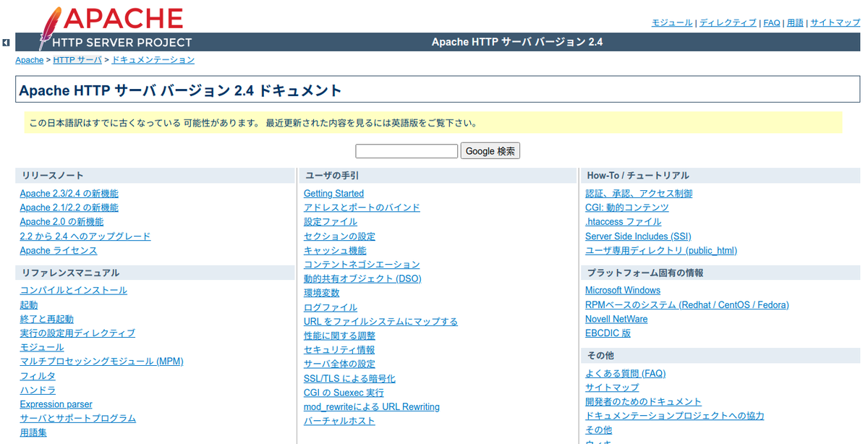This screenshot has width=868, height=444.
Task: Open モジュール link in reference manual
Action: (x=42, y=348)
